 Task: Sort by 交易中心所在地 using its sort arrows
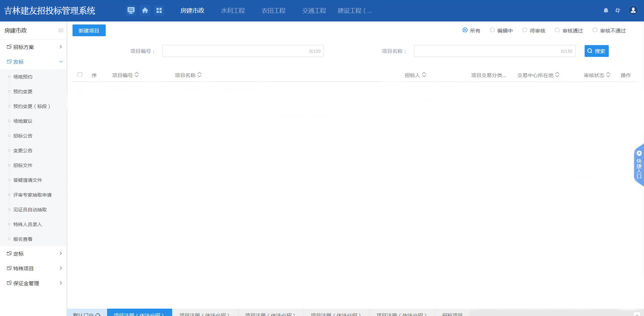[557, 75]
